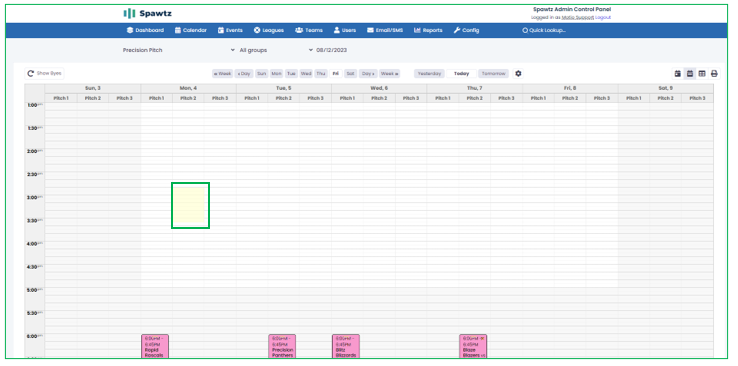
Task: Click the Spawtz logo
Action: coord(147,13)
